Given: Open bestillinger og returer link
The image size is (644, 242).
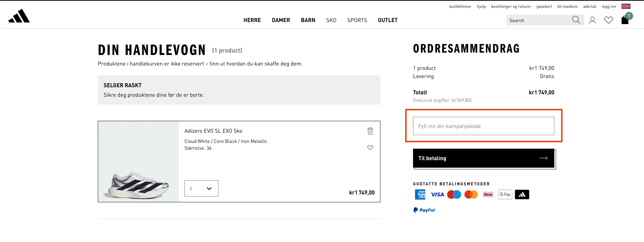Looking at the screenshot, I should click(x=511, y=6).
